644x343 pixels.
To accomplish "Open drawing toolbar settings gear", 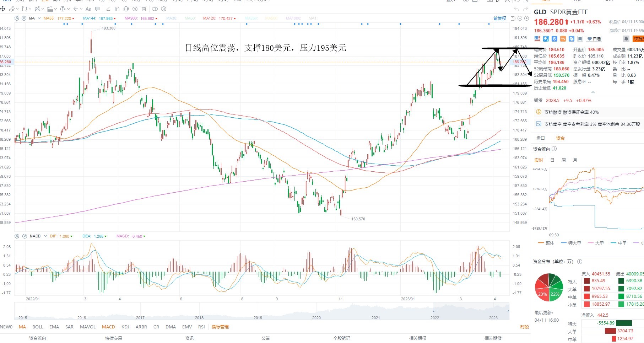I will [164, 9].
